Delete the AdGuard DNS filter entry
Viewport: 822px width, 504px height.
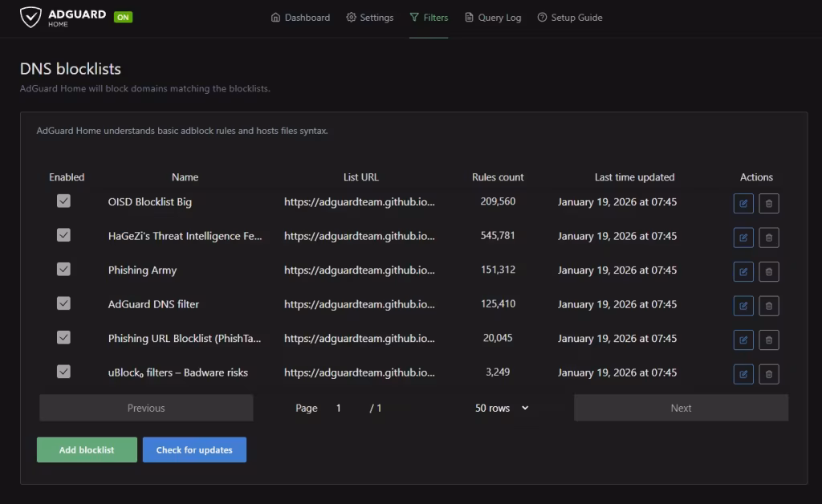[x=768, y=306]
